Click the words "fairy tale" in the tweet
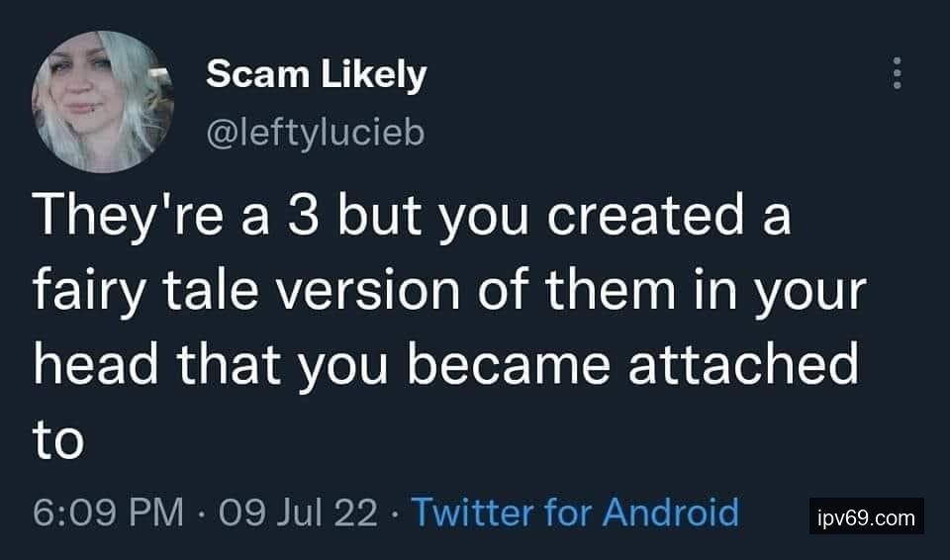The image size is (950, 560). pos(158,293)
